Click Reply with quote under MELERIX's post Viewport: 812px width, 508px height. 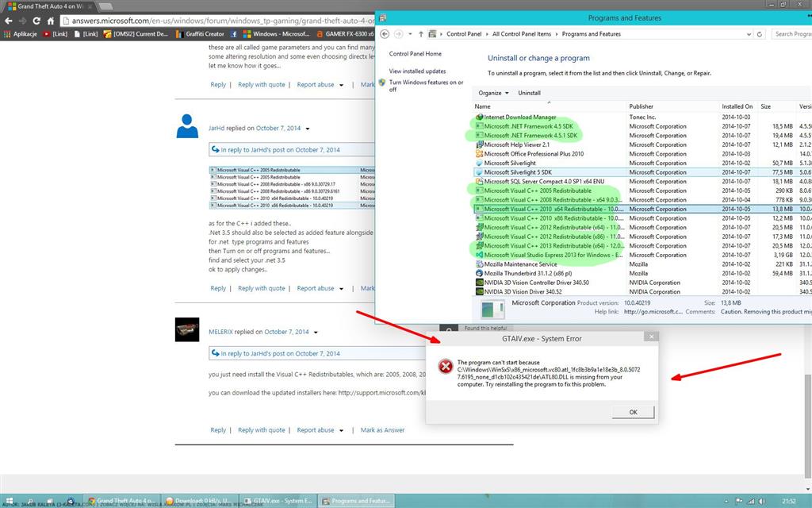262,430
